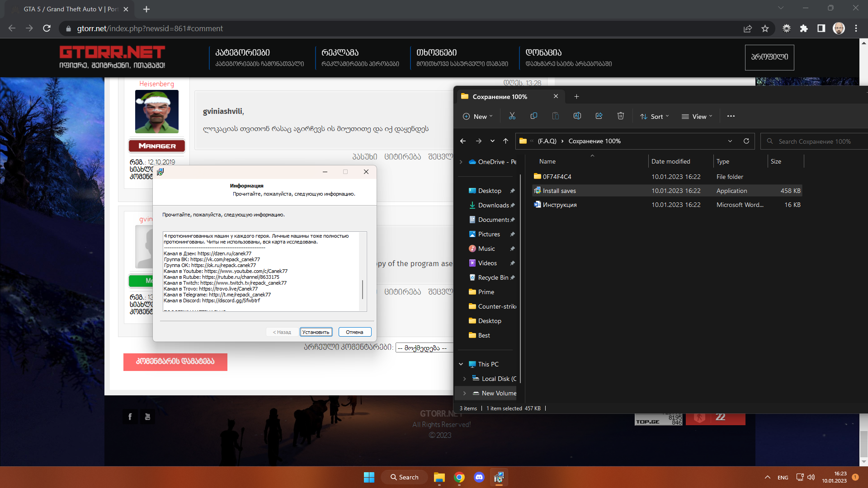Open Google Chrome from the taskbar
The height and width of the screenshot is (488, 868).
pyautogui.click(x=459, y=477)
